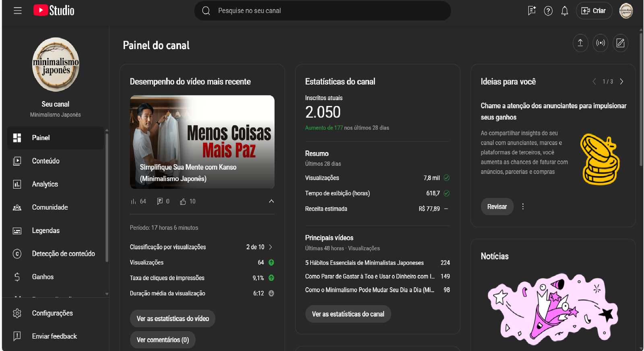Click the Aumento de 177 text

324,128
